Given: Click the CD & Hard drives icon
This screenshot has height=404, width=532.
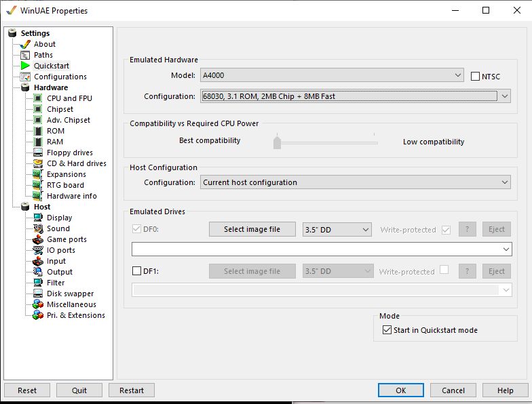Looking at the screenshot, I should click(38, 163).
